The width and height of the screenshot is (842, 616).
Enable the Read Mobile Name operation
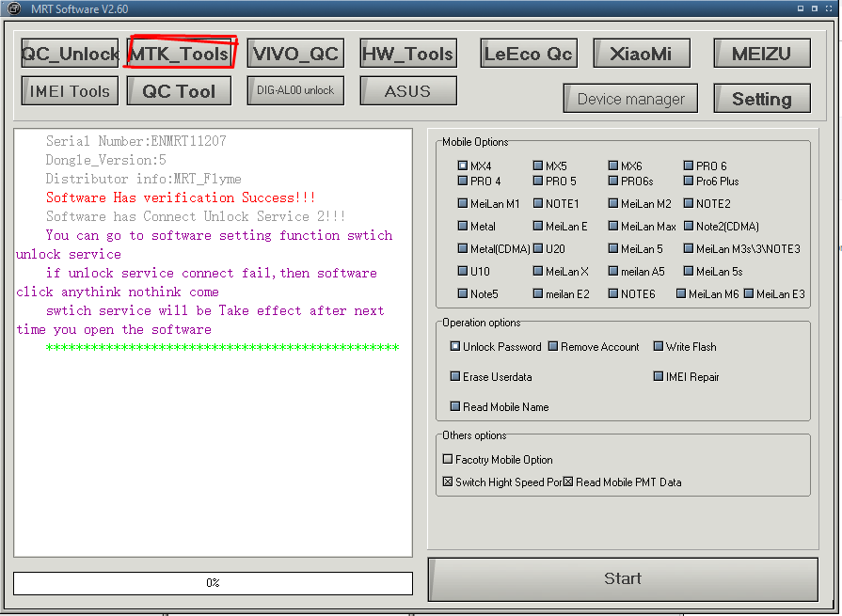pos(454,406)
